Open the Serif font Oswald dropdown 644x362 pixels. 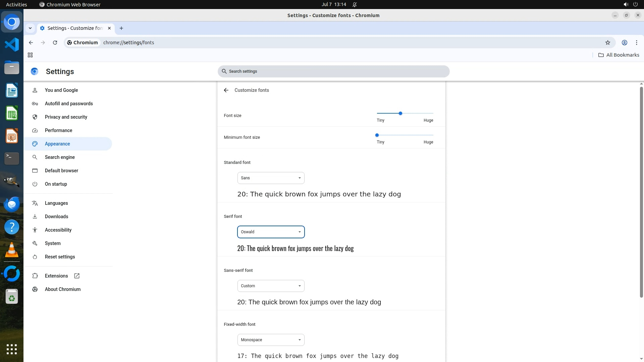[271, 232]
